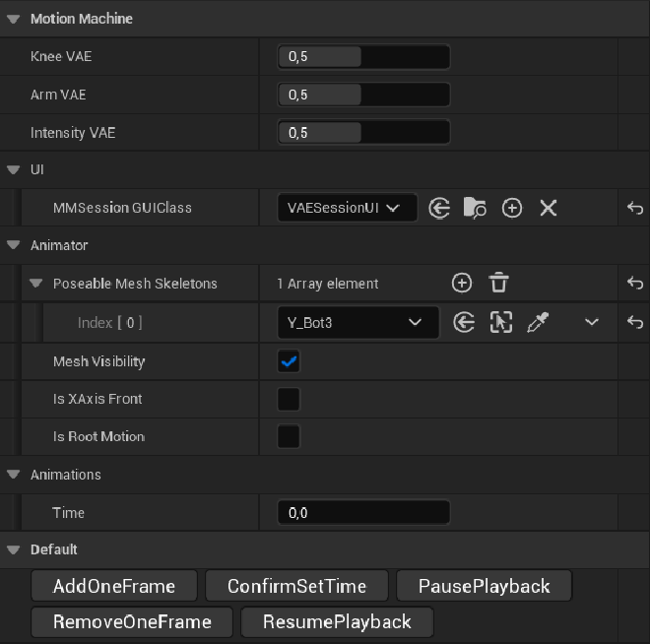650x644 pixels.
Task: Collapse Motion Machine section
Action: point(13,19)
